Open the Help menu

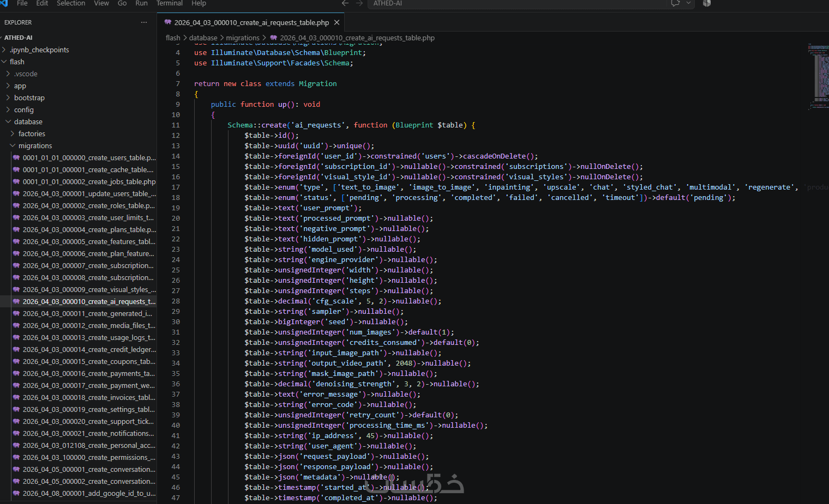click(199, 3)
